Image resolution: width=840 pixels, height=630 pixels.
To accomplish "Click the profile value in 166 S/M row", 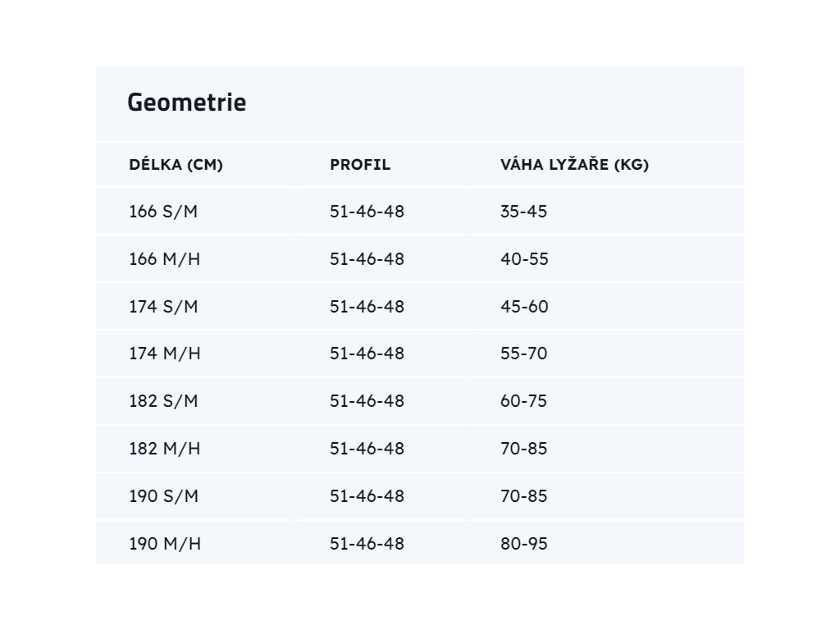I will pyautogui.click(x=367, y=212).
